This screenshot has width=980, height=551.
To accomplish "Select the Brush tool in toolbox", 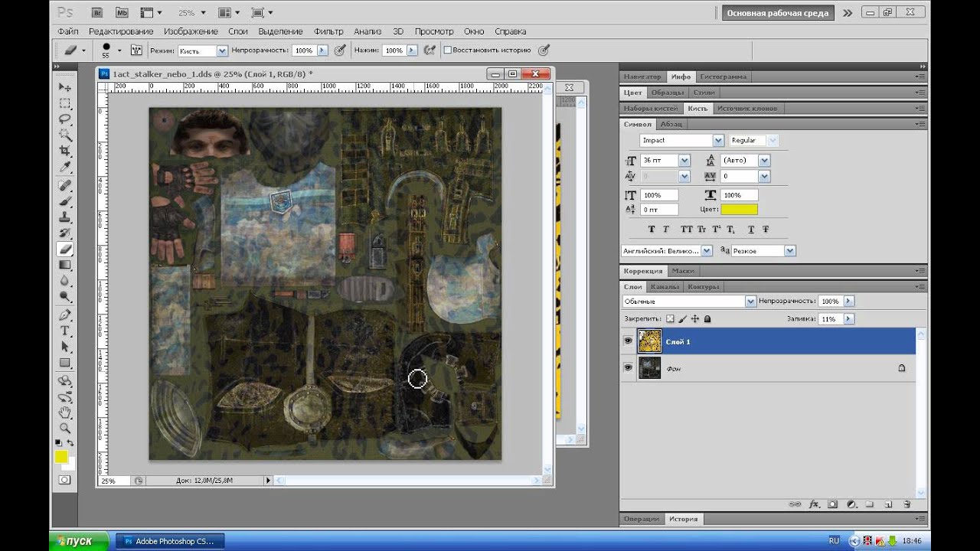I will [65, 201].
